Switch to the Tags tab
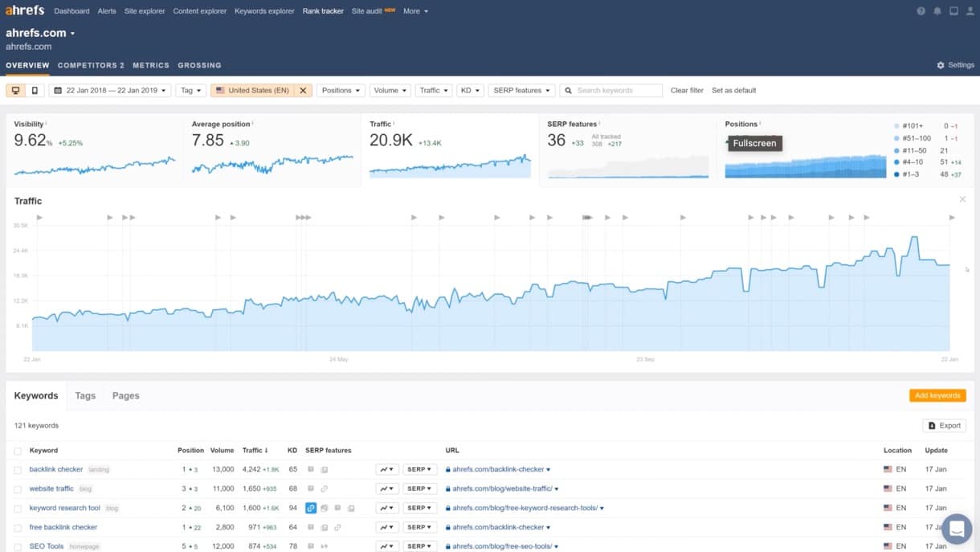Screen dimensions: 980x552 point(85,395)
